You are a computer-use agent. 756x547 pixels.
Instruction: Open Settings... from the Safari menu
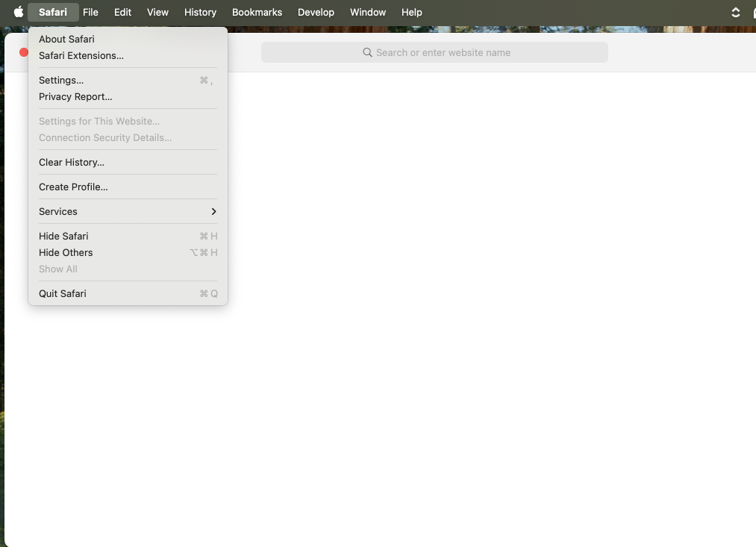pos(128,80)
